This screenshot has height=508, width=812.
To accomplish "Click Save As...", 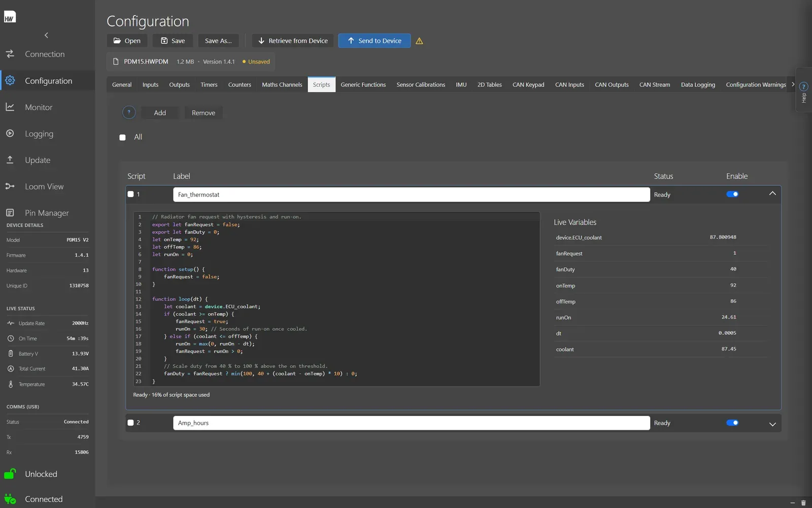I will pyautogui.click(x=218, y=41).
